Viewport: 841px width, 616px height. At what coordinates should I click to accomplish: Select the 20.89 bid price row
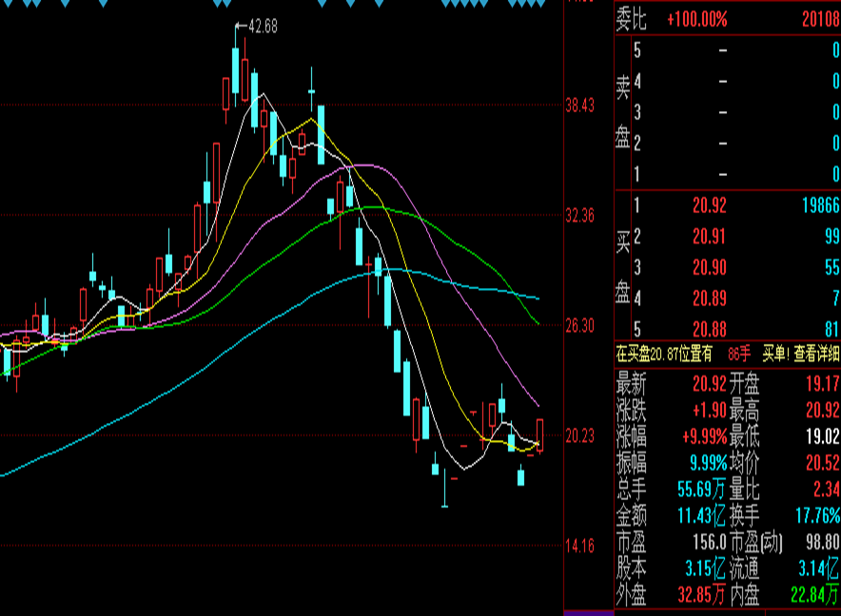pyautogui.click(x=710, y=298)
